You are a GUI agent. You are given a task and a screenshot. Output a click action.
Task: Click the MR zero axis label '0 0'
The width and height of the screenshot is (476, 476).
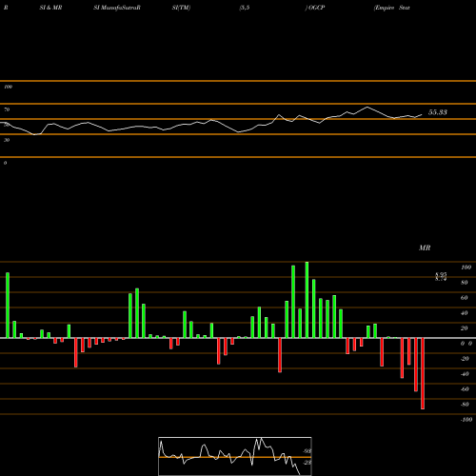466,344
